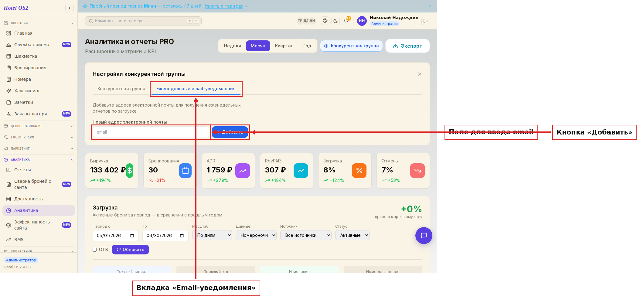This screenshot has width=644, height=303.
Task: Click the green dollar revenue icon
Action: click(x=130, y=171)
